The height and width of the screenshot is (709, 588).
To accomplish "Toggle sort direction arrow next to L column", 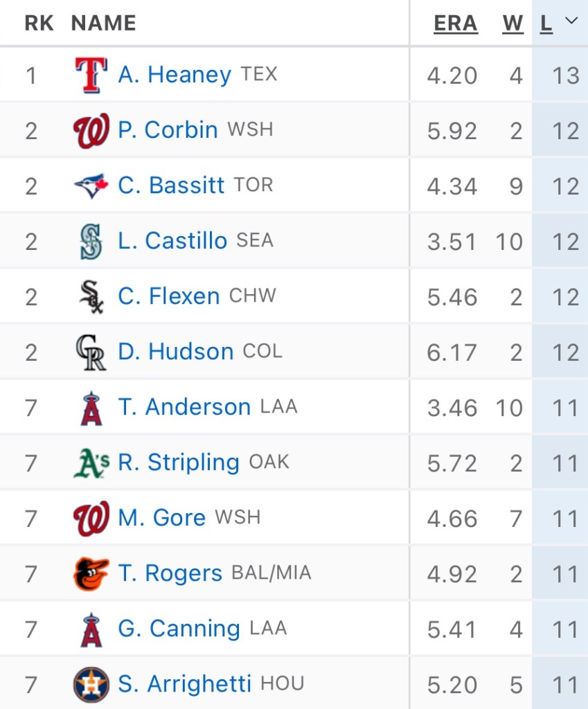I will 571,21.
